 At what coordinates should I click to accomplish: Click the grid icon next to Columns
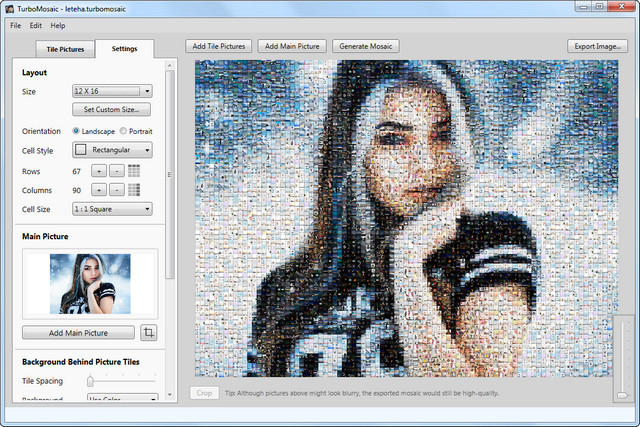coord(134,190)
